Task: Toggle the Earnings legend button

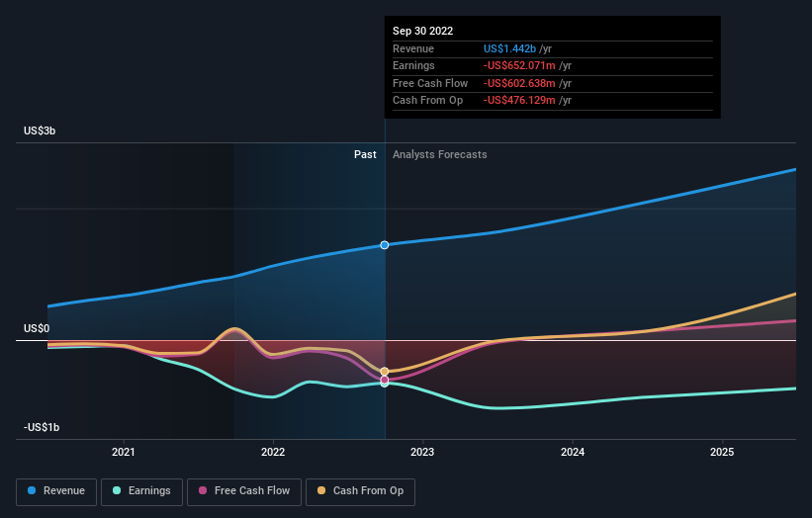Action: (141, 491)
